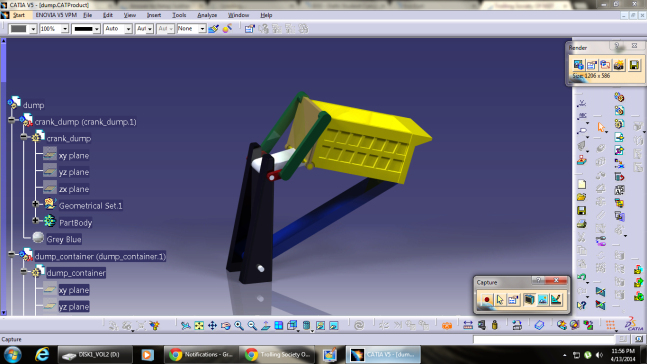Open the Analyze menu
This screenshot has height=364, width=647.
[207, 15]
